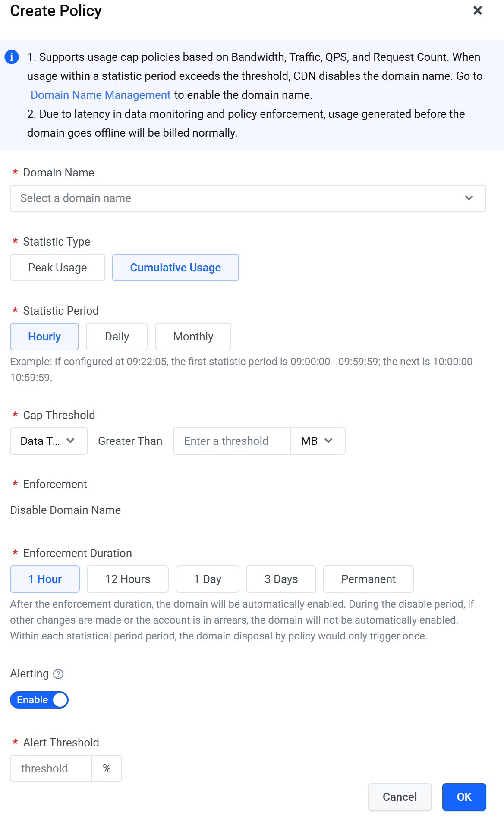Toggle the Alerting Enable switch
The width and height of the screenshot is (504, 822).
coord(39,700)
